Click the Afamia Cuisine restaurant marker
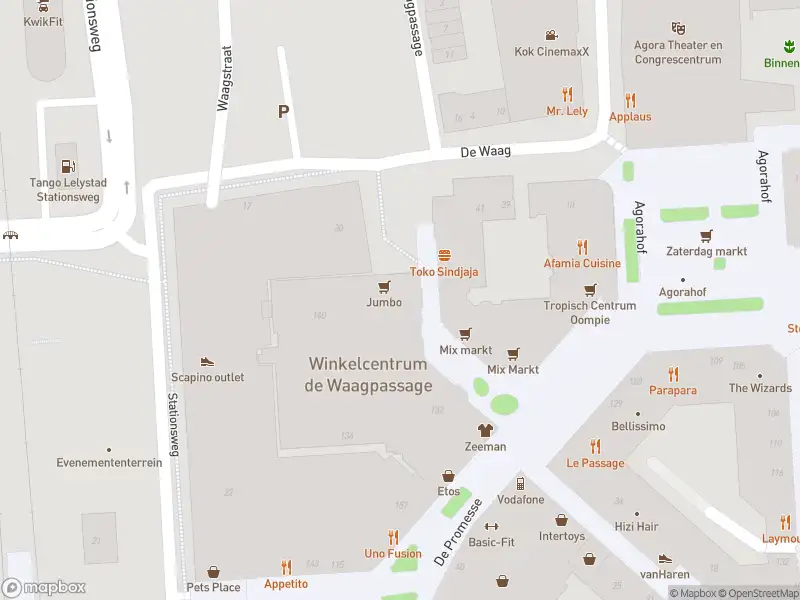 [582, 247]
